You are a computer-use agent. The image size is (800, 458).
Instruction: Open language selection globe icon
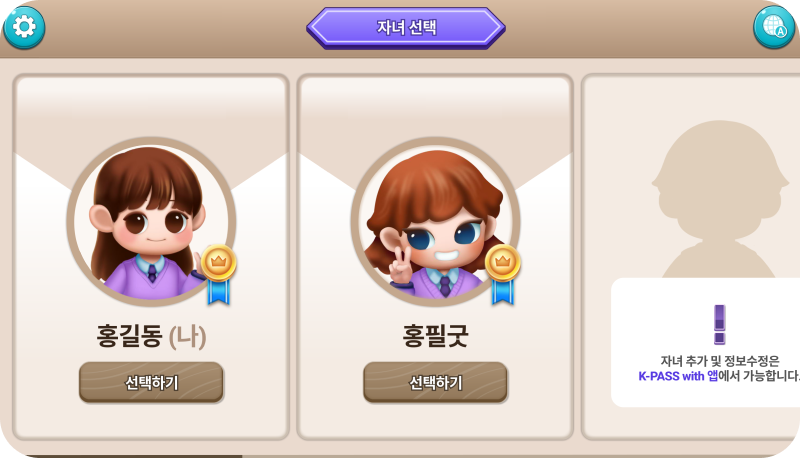pyautogui.click(x=774, y=27)
